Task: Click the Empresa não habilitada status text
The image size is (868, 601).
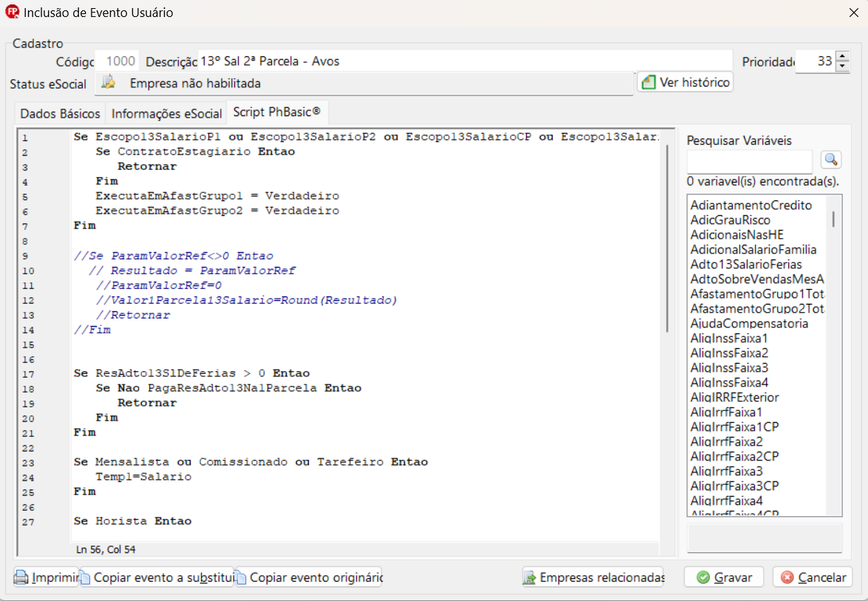Action: pyautogui.click(x=195, y=83)
